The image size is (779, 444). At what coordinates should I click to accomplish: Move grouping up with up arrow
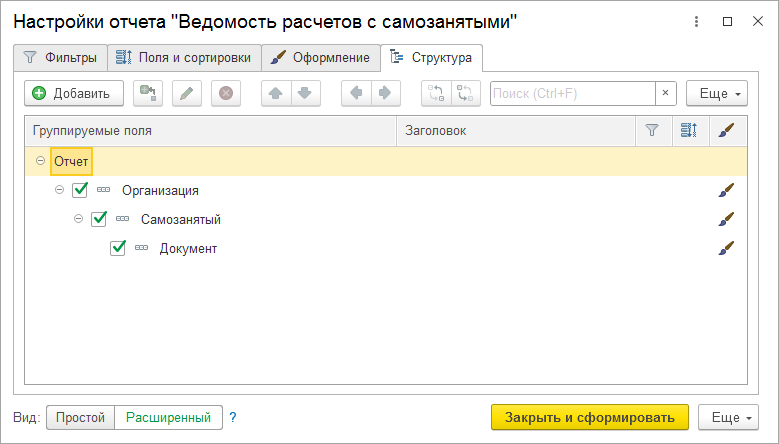click(276, 93)
